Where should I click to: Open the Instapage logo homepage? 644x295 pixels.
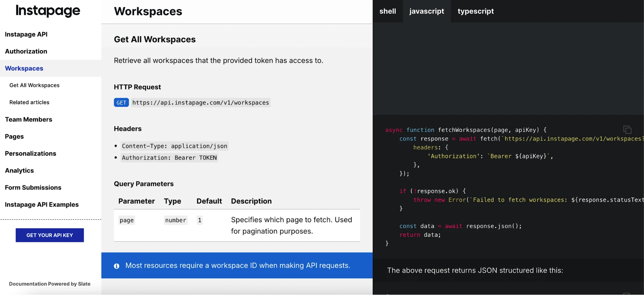(x=48, y=11)
